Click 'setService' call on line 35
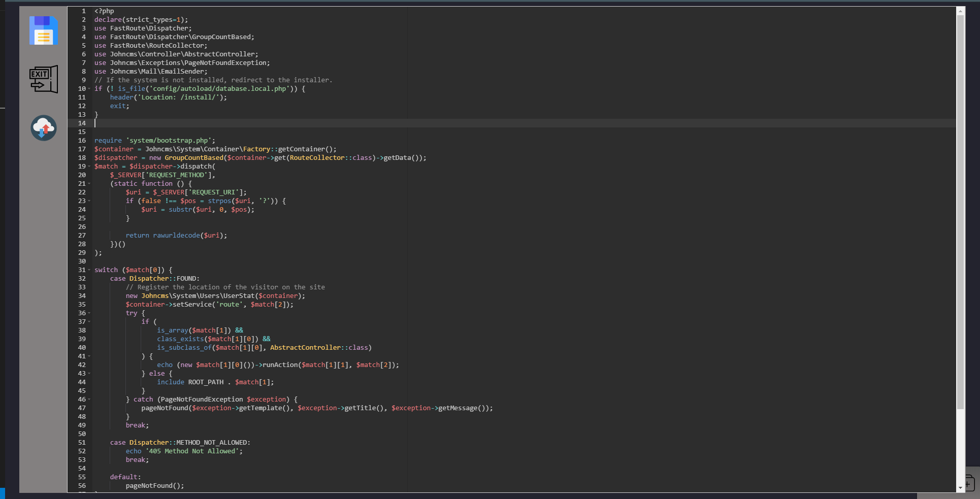Screen dimensions: 980x499 point(192,305)
